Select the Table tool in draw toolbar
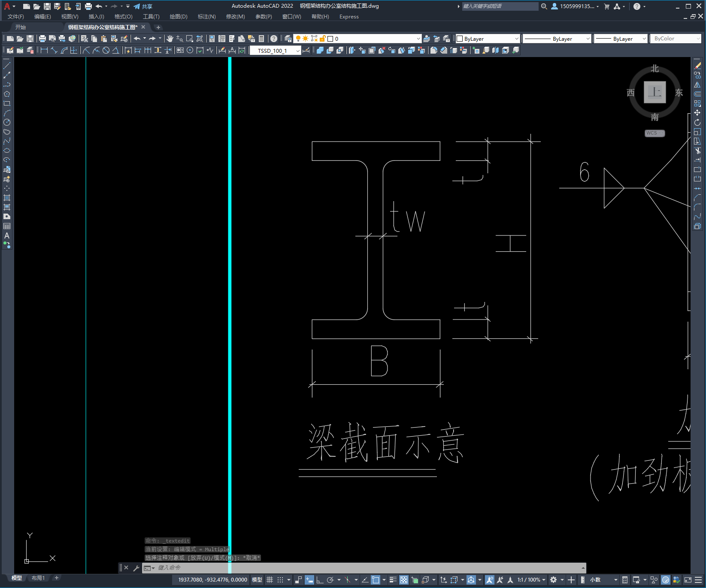Screen dimensions: 706x588 (7, 226)
